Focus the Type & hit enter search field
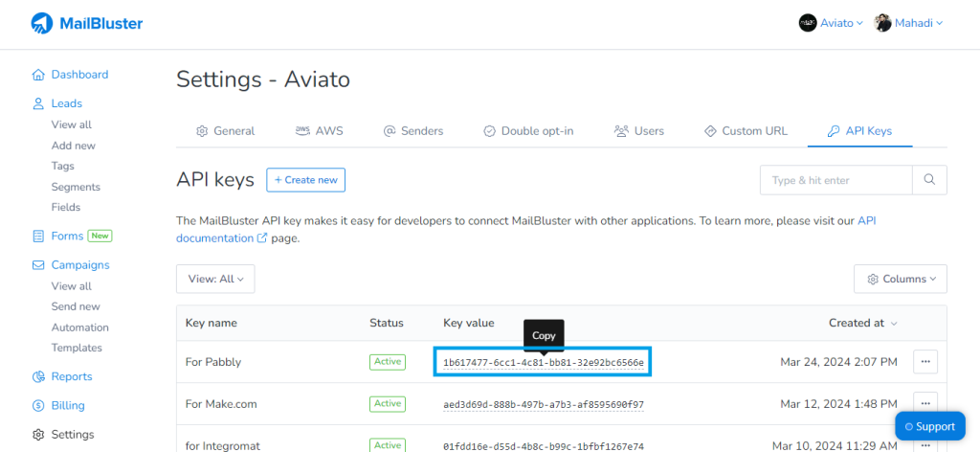This screenshot has height=452, width=980. coord(836,180)
